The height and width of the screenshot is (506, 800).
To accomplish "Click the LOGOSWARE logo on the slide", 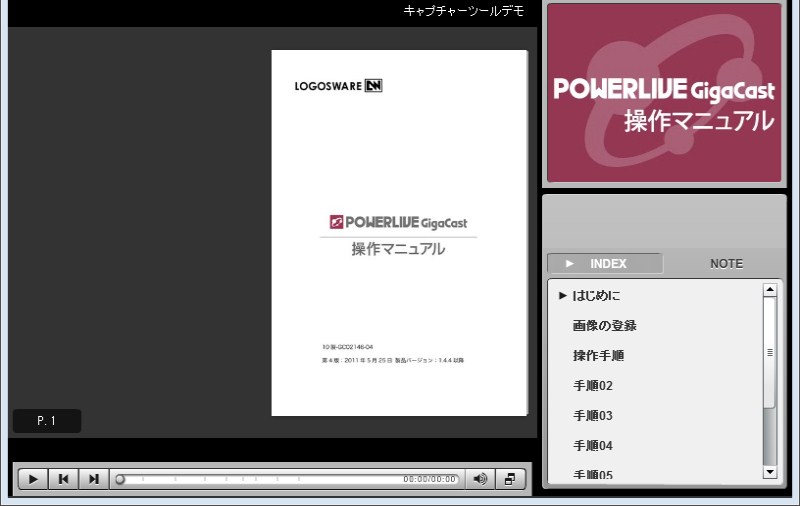I will tap(338, 86).
